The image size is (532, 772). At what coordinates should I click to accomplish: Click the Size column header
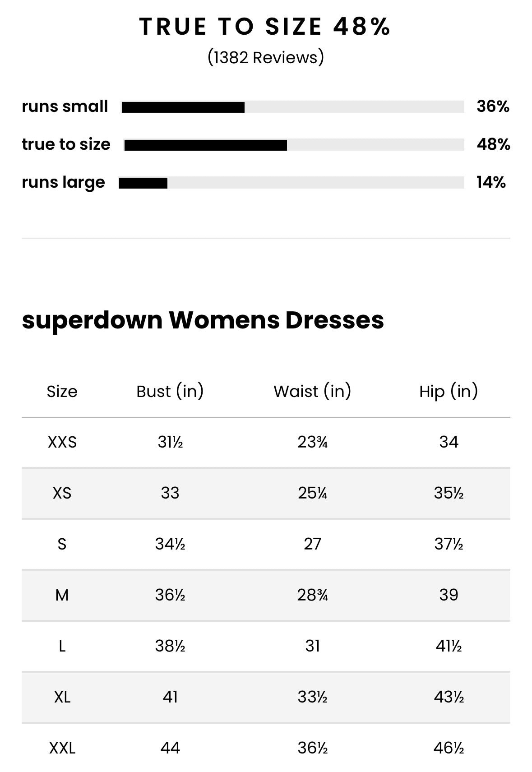point(62,391)
